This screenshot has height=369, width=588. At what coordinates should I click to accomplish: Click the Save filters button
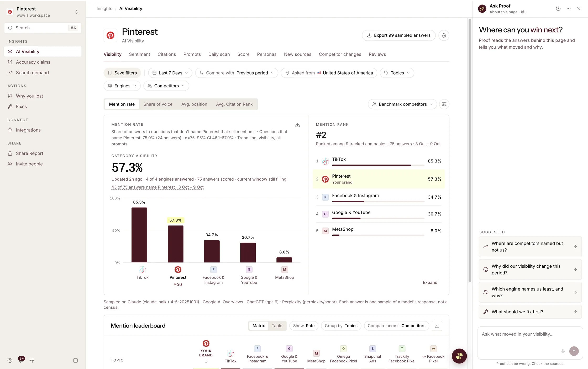[x=122, y=73]
